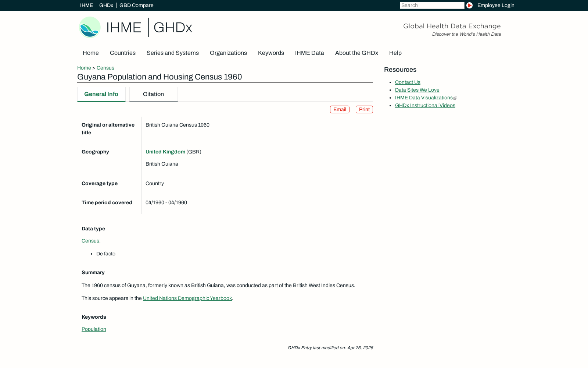Click the Census breadcrumb link
The height and width of the screenshot is (368, 588).
pos(105,68)
